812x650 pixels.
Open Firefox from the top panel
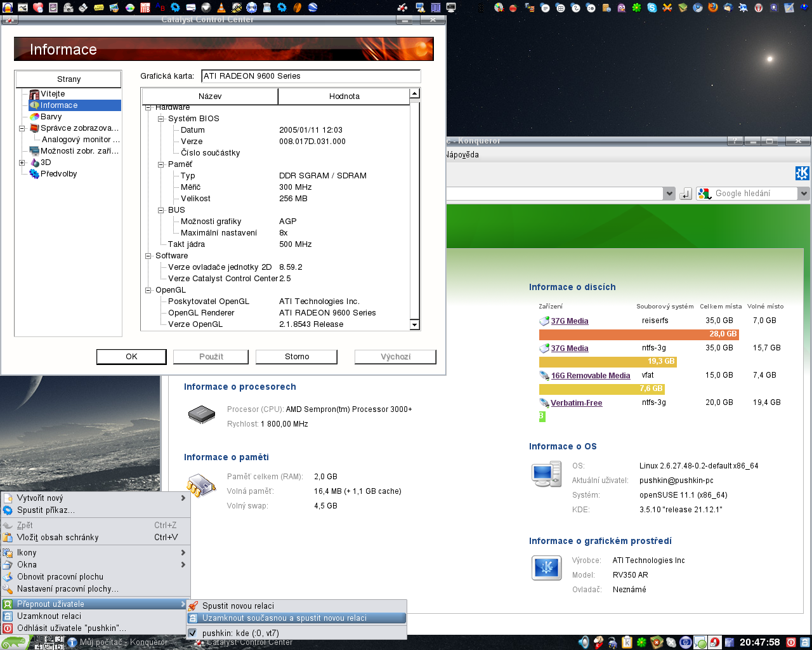(x=713, y=8)
